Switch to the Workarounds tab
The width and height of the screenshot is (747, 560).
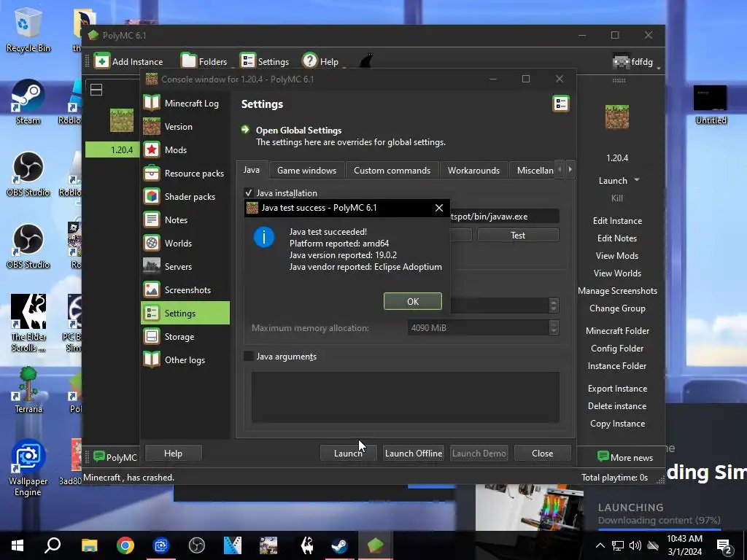(x=473, y=171)
